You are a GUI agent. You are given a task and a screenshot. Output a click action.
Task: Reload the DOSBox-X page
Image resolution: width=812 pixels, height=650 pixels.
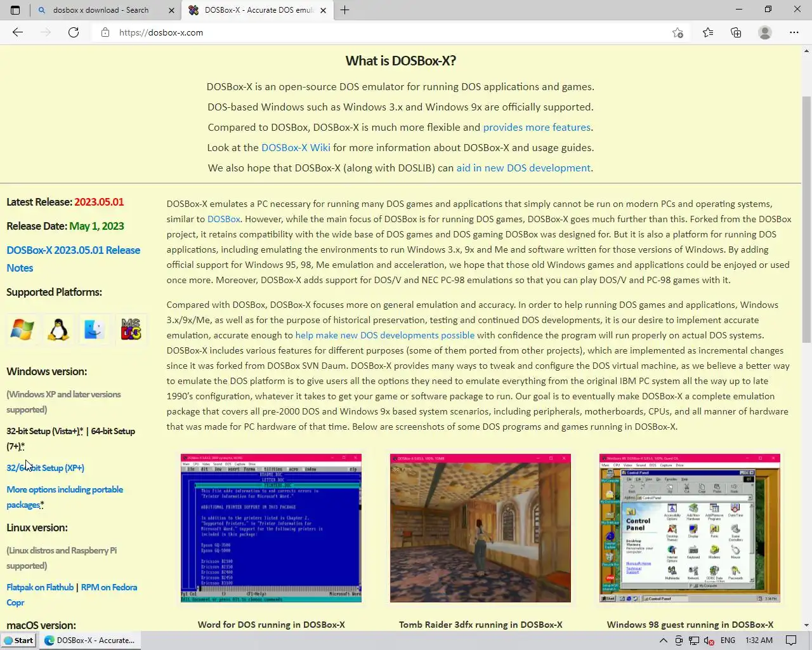[74, 32]
